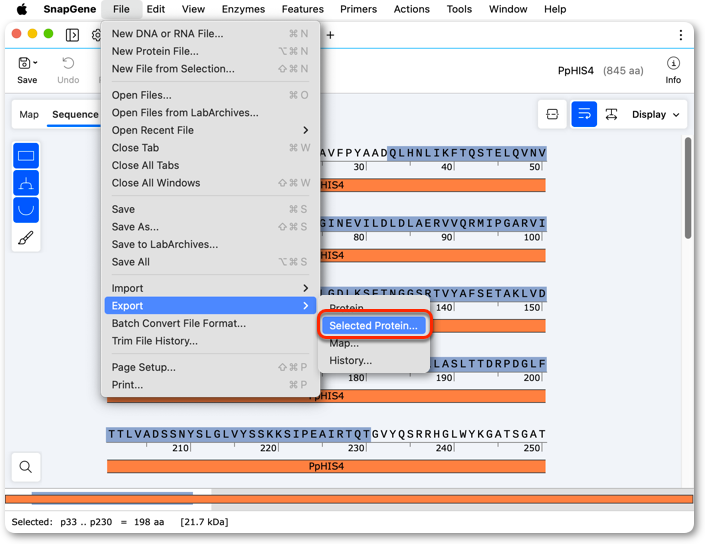The image size is (705, 544).
Task: Choose New DNA or RNA File
Action: point(210,34)
